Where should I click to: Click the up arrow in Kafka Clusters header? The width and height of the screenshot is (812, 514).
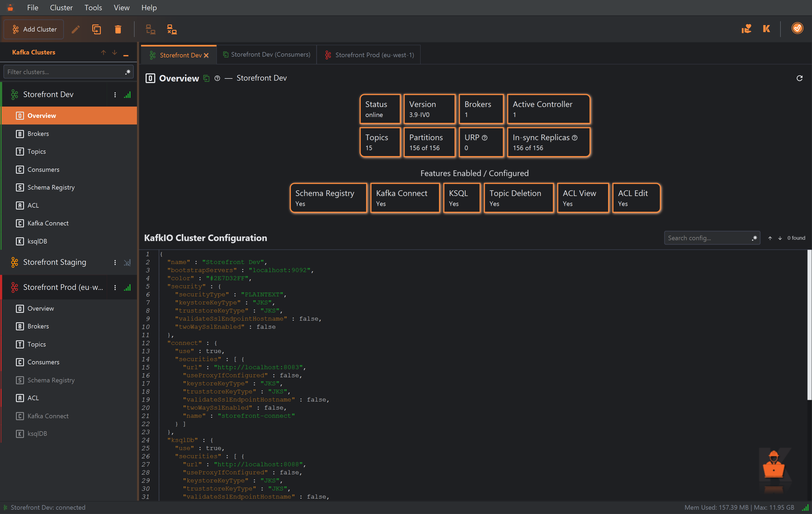tap(104, 52)
